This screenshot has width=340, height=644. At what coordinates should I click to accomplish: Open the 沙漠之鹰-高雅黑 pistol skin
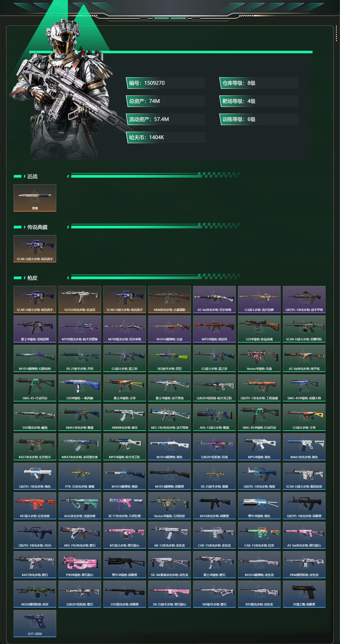click(x=304, y=594)
